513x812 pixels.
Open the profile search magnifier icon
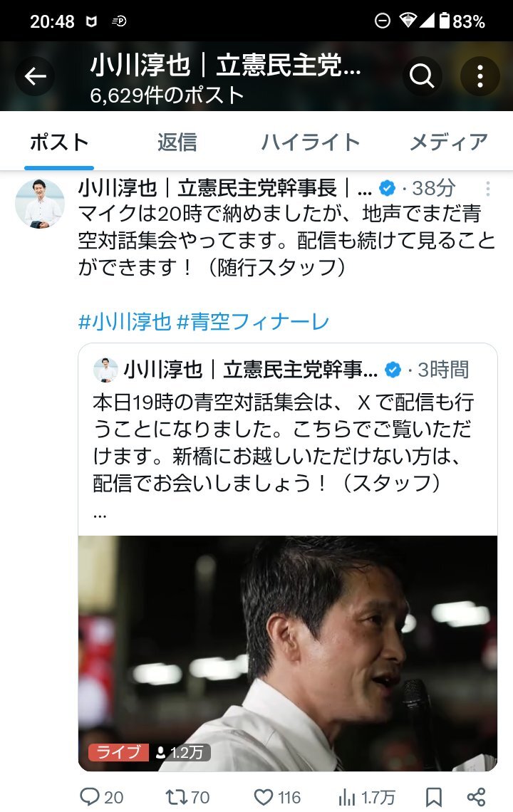tap(423, 76)
